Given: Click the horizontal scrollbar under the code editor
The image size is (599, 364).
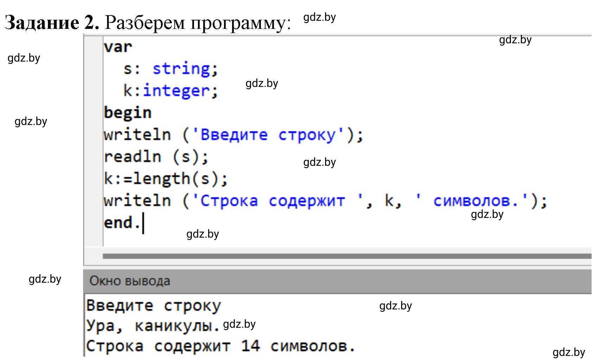Looking at the screenshot, I should pyautogui.click(x=347, y=256).
